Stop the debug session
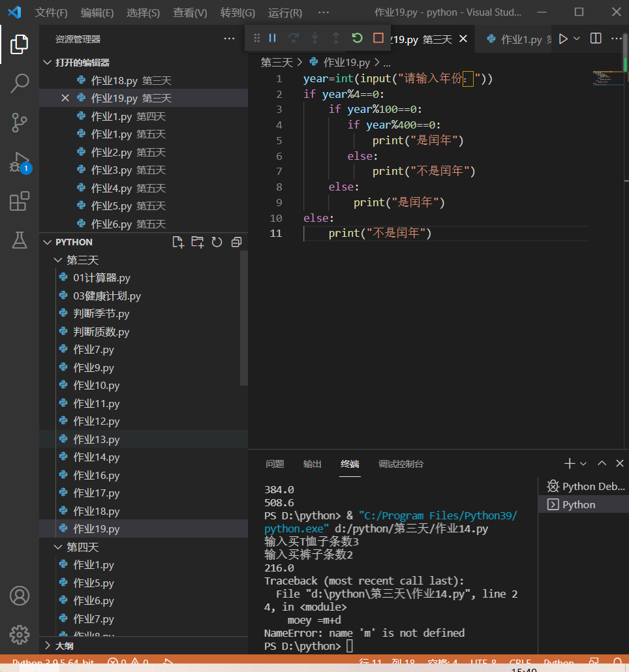The image size is (629, 672). 378,38
